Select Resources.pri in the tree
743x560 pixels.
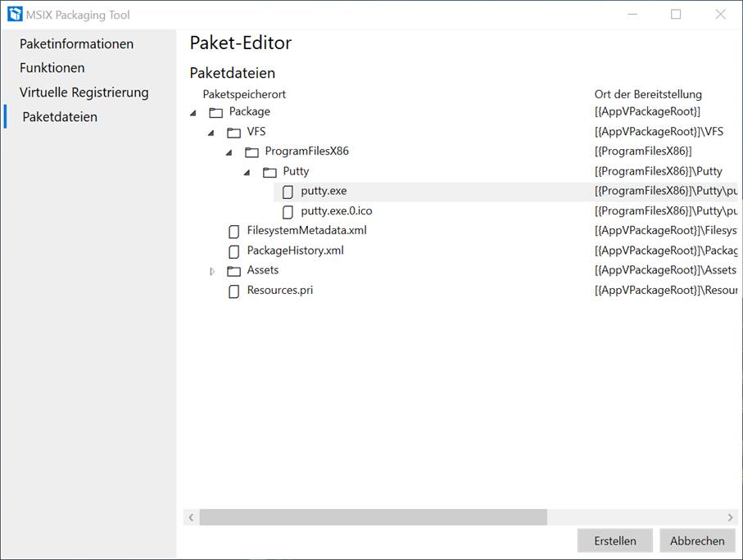click(x=280, y=291)
